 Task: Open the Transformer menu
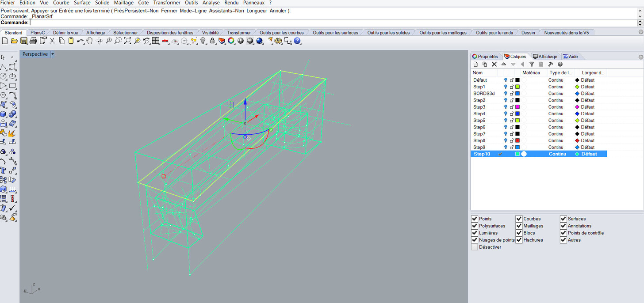tap(167, 3)
